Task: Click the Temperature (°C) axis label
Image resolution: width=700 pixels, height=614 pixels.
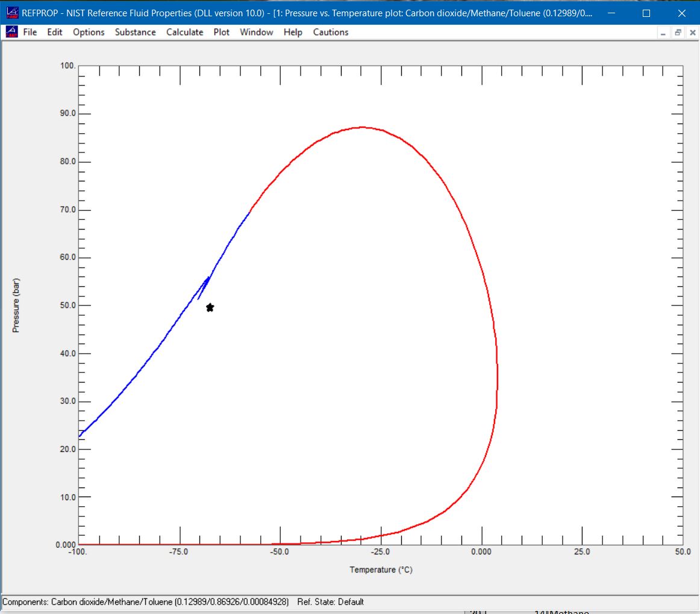Action: (380, 569)
